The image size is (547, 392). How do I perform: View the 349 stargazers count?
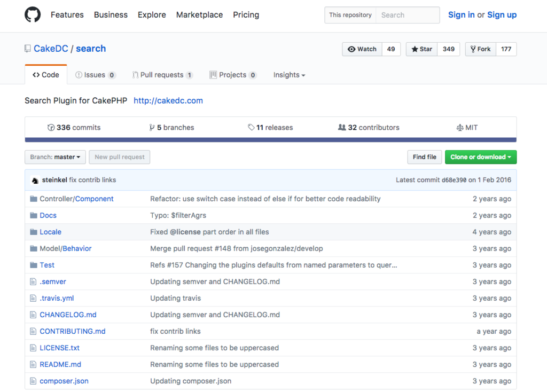point(449,49)
